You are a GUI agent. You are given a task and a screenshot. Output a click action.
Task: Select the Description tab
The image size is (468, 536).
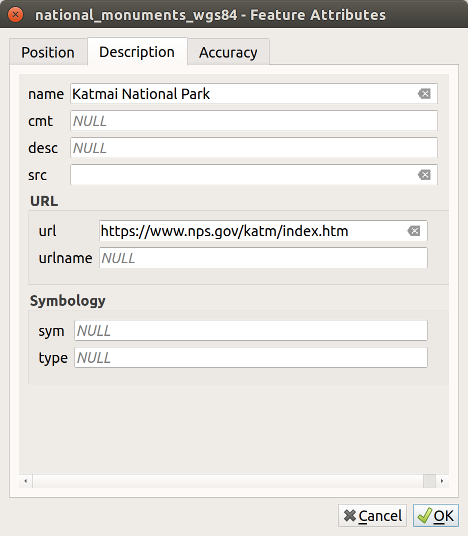pos(137,52)
